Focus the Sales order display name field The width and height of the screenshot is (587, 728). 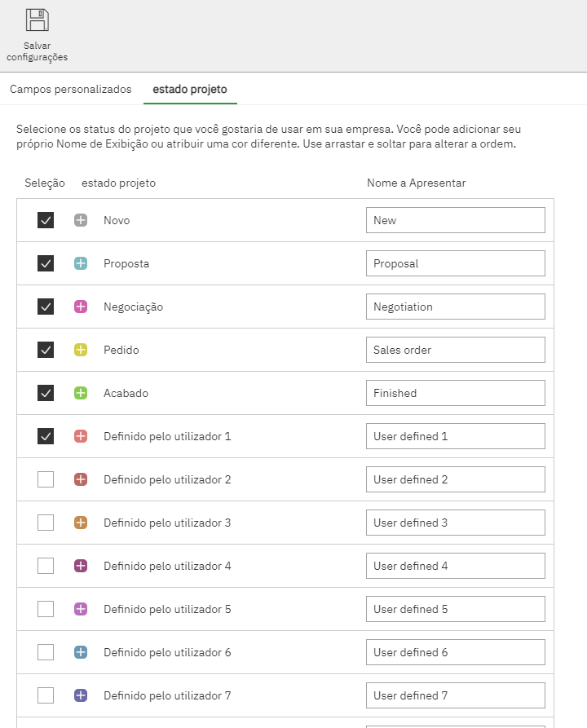455,350
